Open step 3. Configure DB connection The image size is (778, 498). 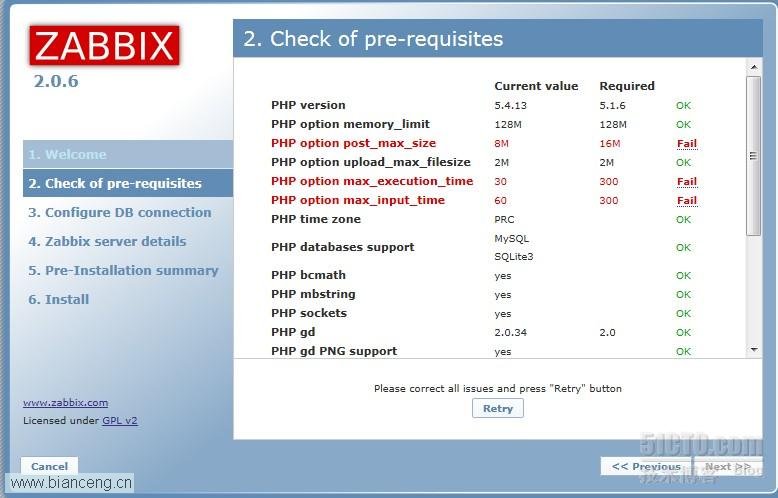(120, 212)
